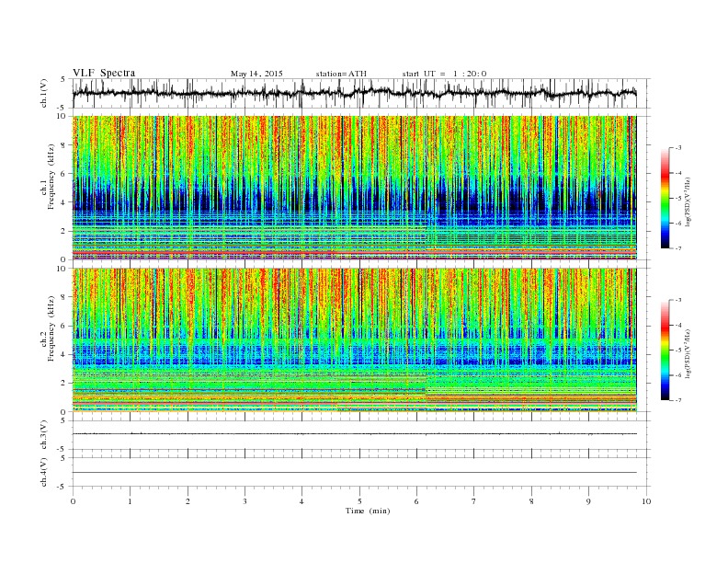The image size is (728, 563).
Task: Click time axis tick label 10
Action: click(x=646, y=501)
